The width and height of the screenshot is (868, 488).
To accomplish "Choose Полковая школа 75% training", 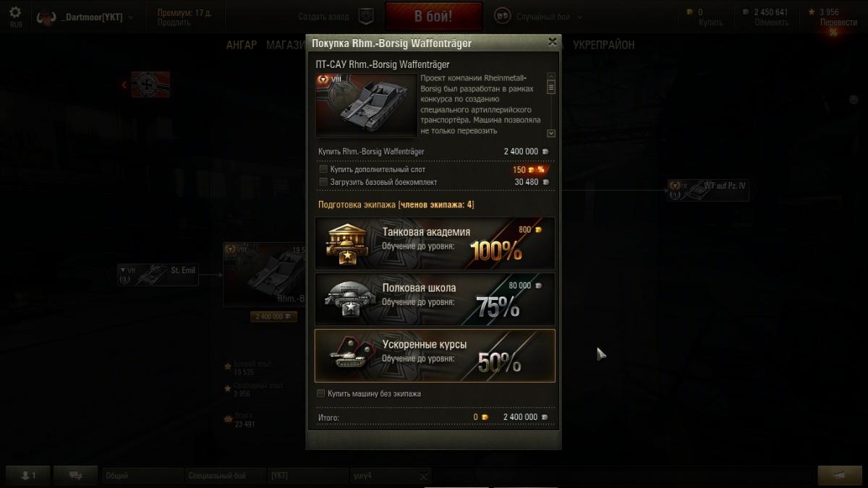I will [x=435, y=299].
